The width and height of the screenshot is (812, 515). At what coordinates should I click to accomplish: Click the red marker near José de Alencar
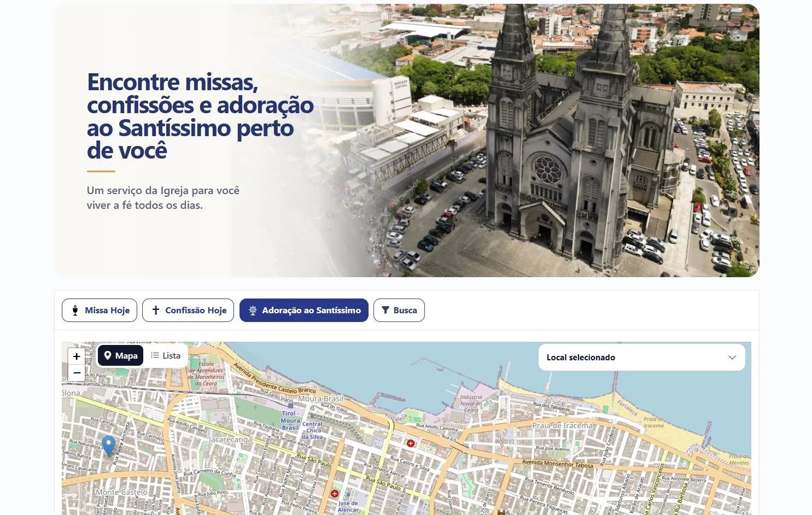pos(335,494)
